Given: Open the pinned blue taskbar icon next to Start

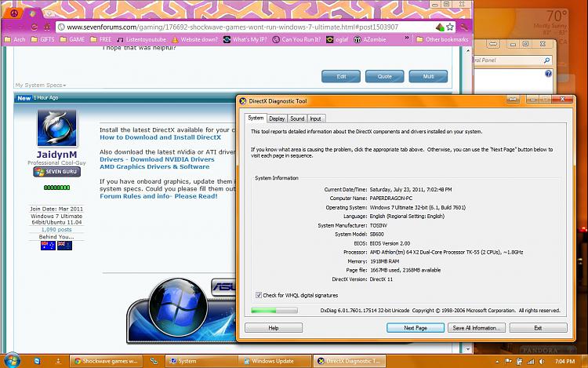Looking at the screenshot, I should [37, 361].
